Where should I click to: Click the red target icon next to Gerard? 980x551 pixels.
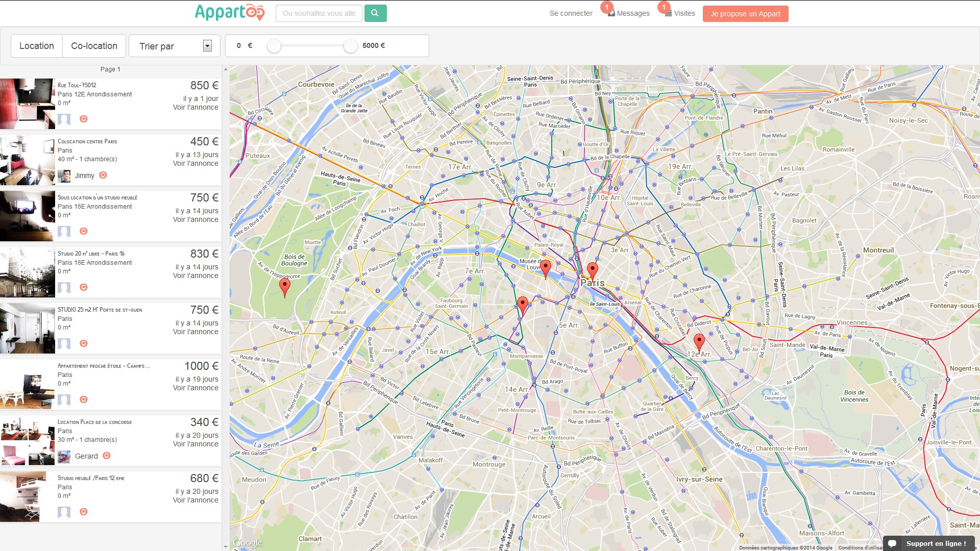(107, 456)
